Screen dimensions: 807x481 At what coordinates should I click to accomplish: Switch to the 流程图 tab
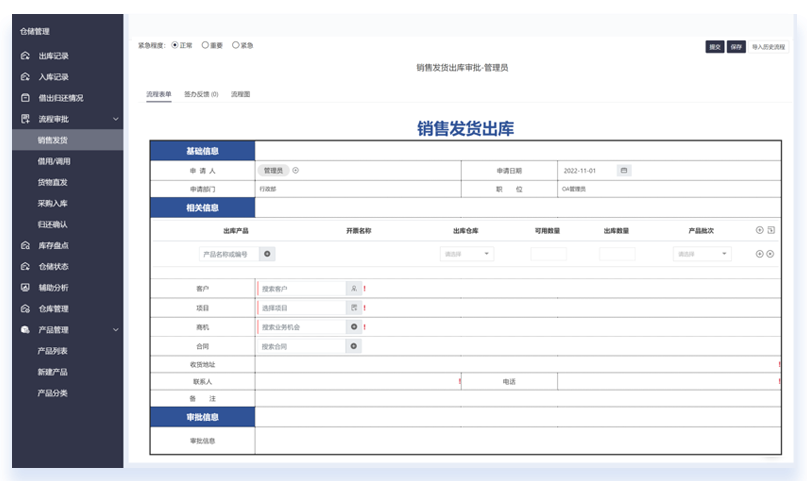pos(240,94)
